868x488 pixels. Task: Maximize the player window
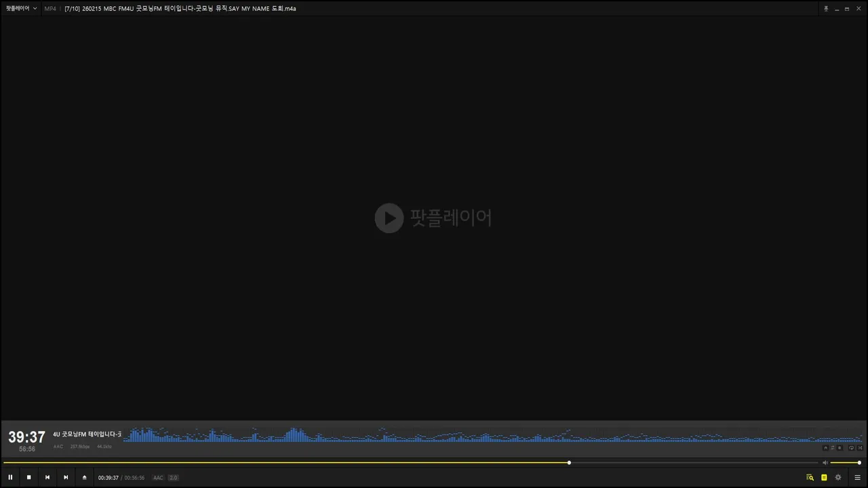(847, 9)
